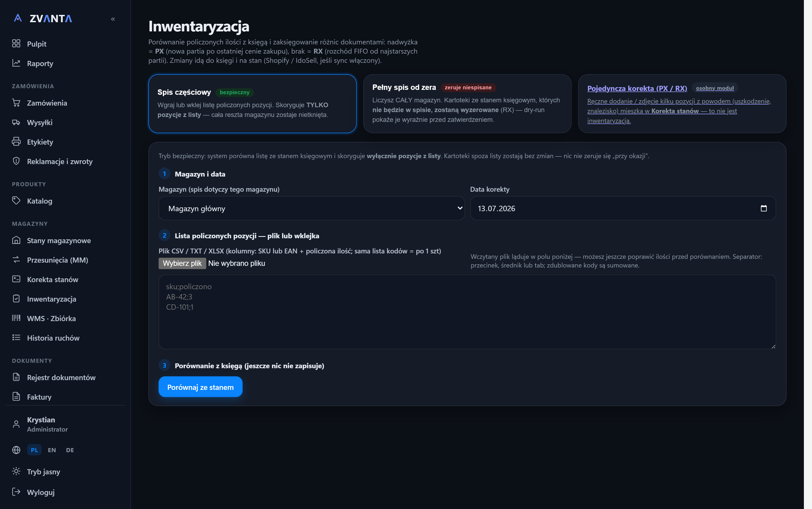Screen dimensions: 812x509
Task: Click the globe language icon
Action: click(x=16, y=450)
